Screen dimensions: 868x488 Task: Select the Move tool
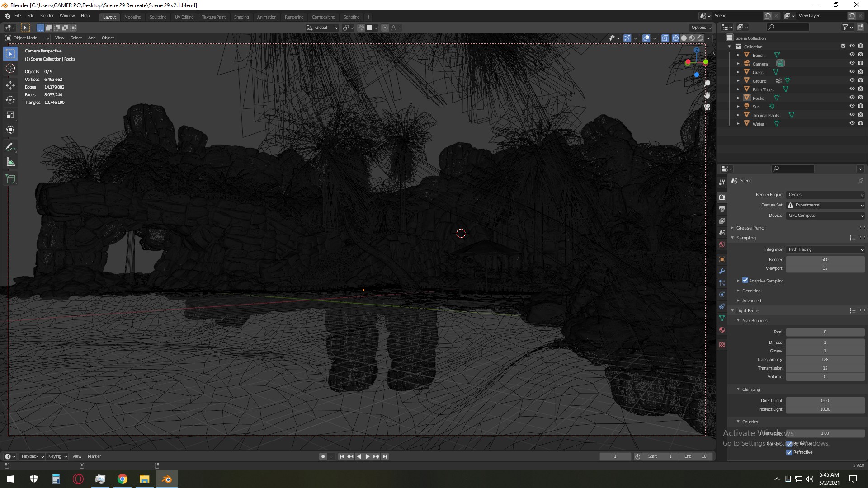pyautogui.click(x=10, y=85)
